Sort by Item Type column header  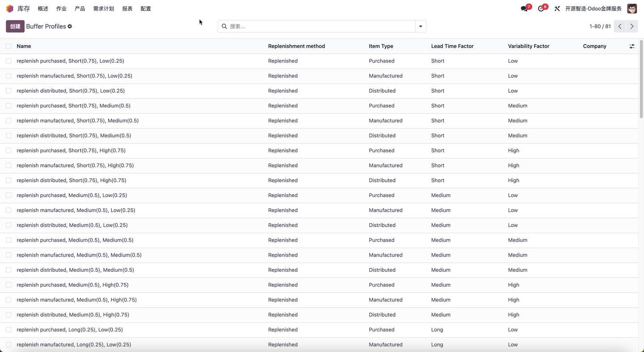click(x=381, y=46)
